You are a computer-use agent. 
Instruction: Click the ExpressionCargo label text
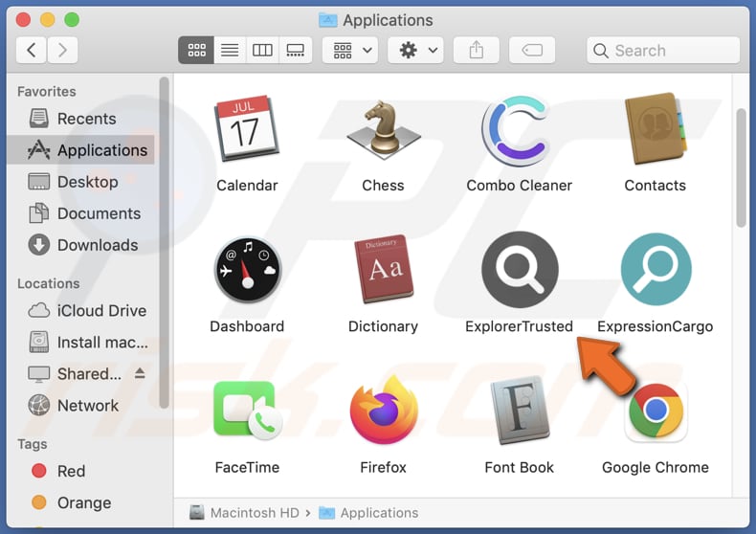(656, 326)
